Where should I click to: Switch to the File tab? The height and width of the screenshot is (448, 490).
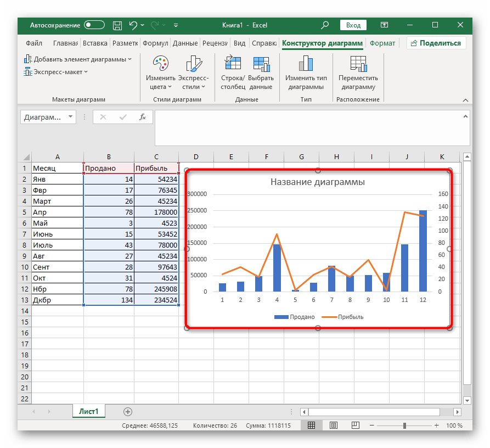(34, 43)
